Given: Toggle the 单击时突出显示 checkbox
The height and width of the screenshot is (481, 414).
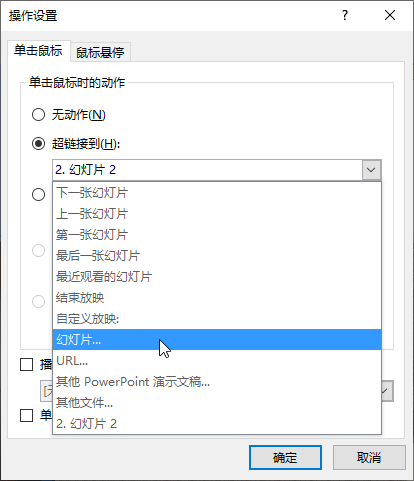Looking at the screenshot, I should (x=26, y=415).
